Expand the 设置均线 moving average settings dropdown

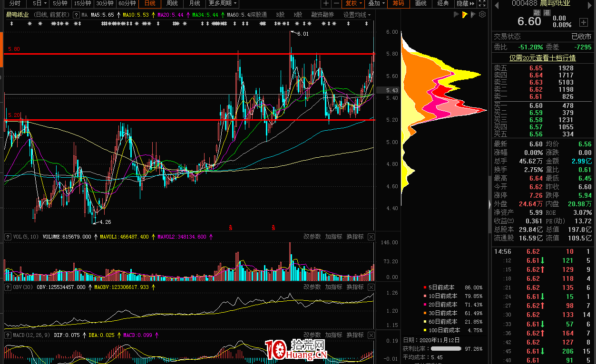point(357,15)
